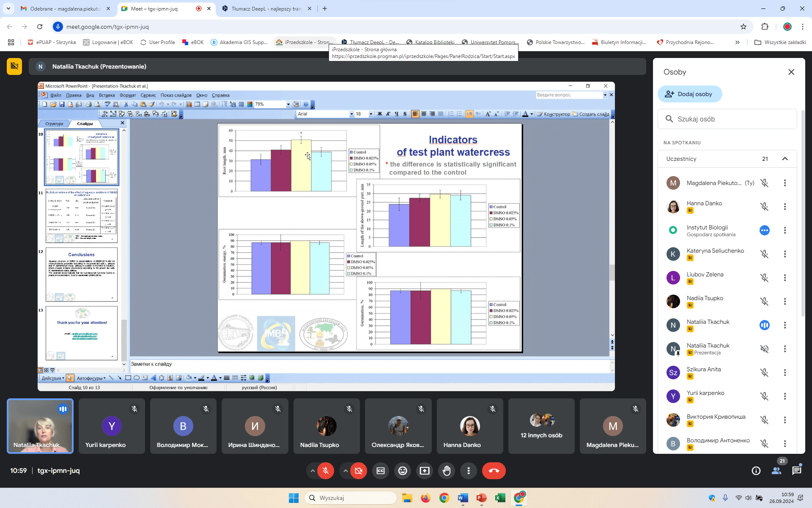
Task: Open meeting details info icon
Action: pos(756,471)
